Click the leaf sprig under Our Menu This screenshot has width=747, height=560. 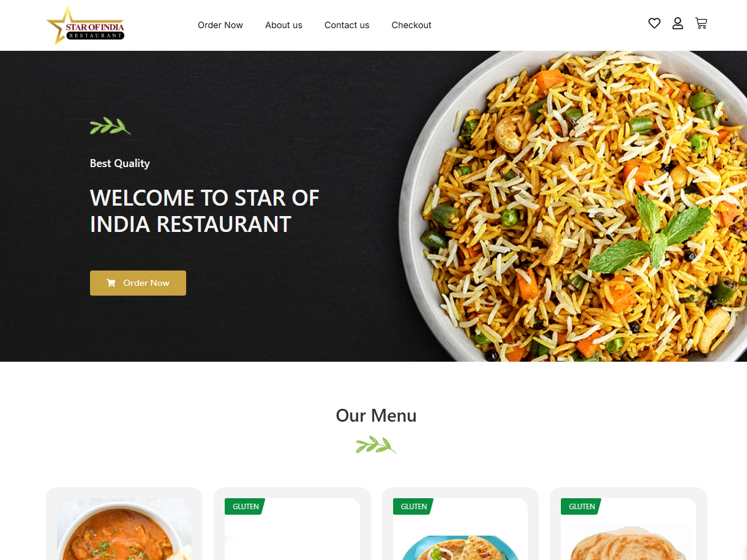[x=376, y=445]
